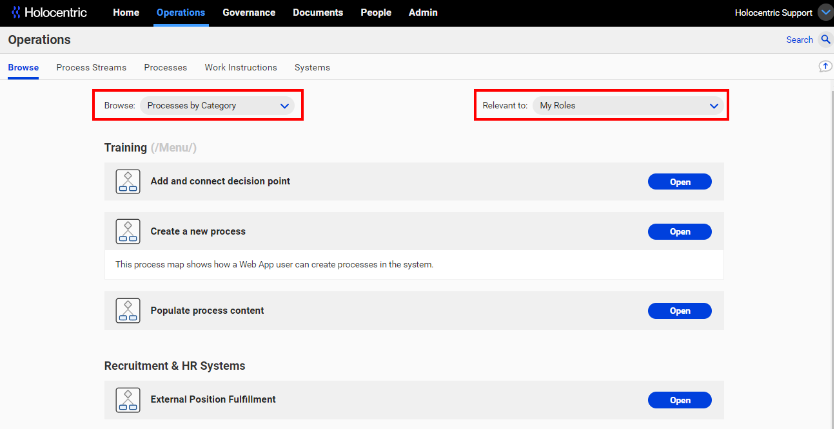Switch to the Work Instructions tab

241,68
